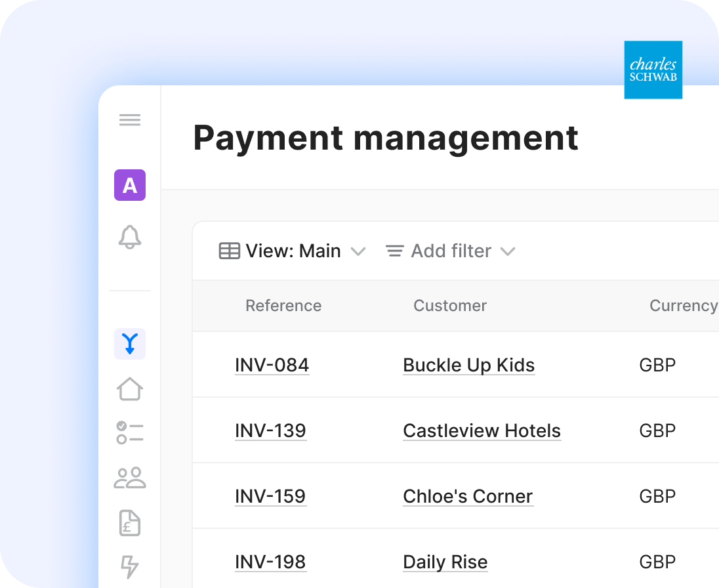Go to Home using the house icon
The width and height of the screenshot is (719, 588).
tap(129, 388)
